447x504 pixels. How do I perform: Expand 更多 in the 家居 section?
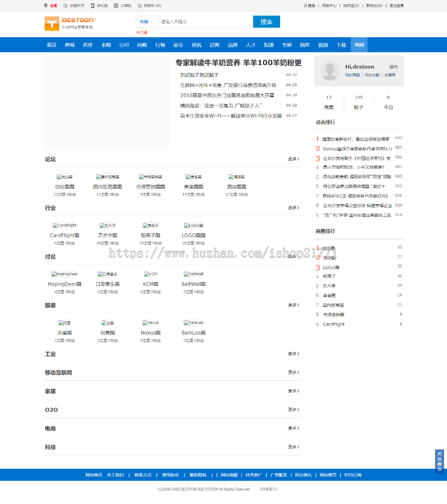(294, 391)
